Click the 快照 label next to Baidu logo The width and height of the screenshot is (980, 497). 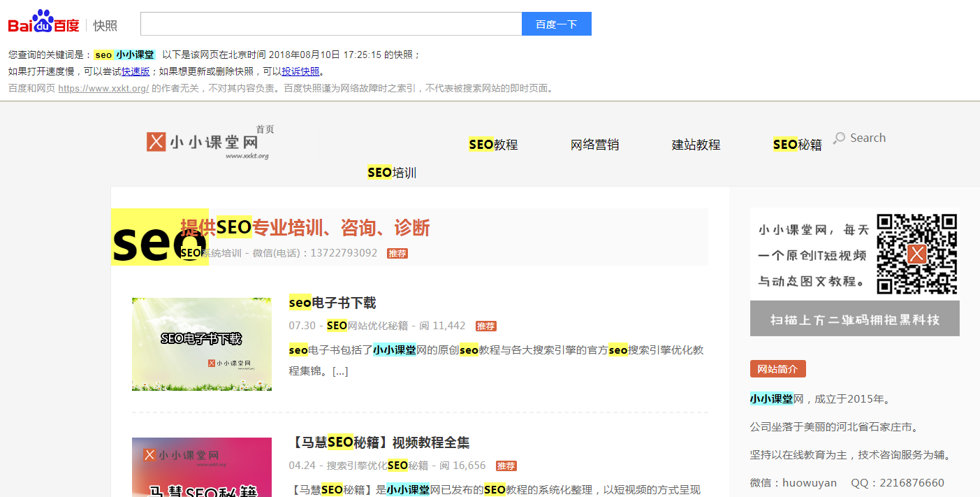105,26
